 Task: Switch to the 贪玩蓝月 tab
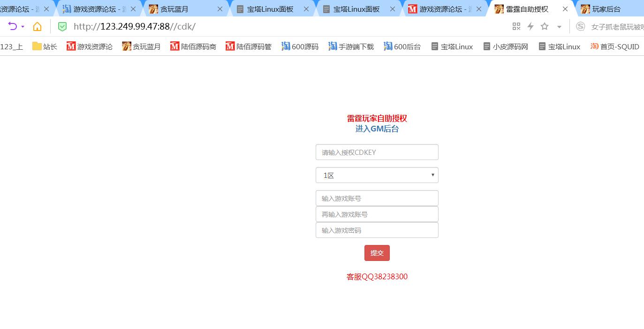[174, 9]
